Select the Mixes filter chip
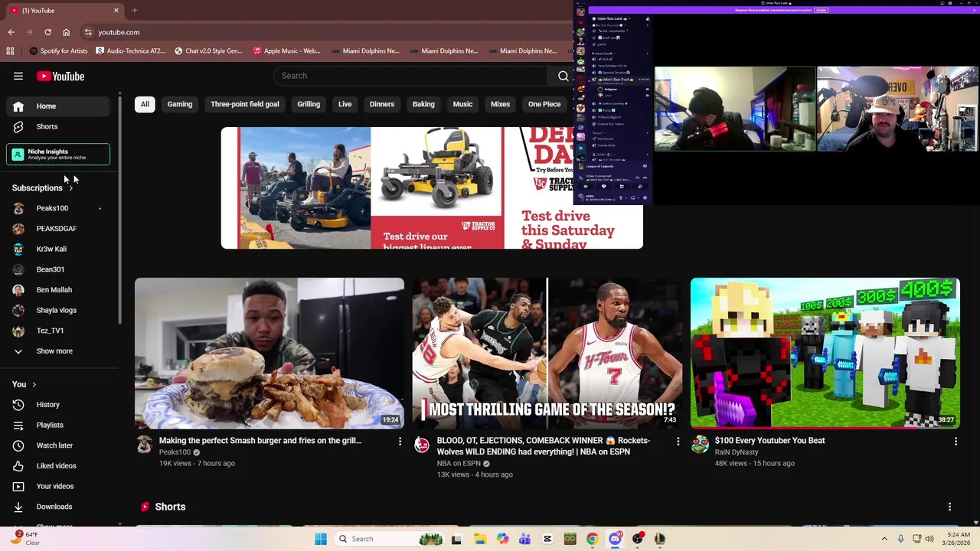Viewport: 980px width, 551px height. click(500, 104)
